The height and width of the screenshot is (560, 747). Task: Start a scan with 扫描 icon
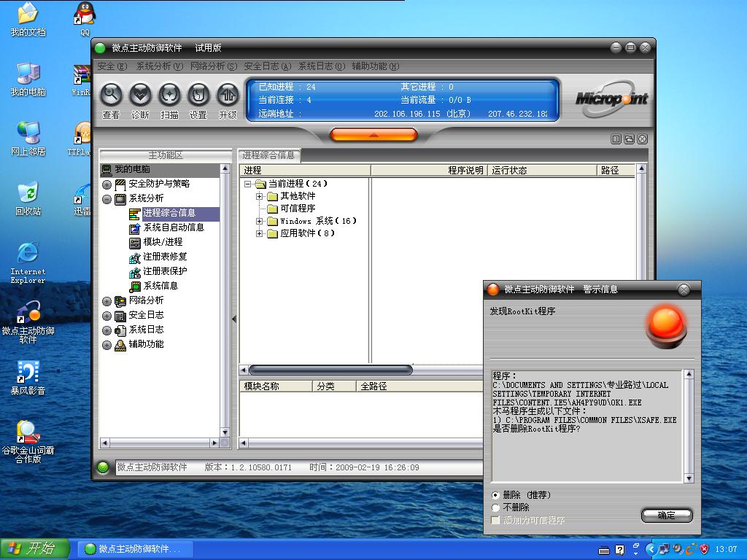pos(169,95)
